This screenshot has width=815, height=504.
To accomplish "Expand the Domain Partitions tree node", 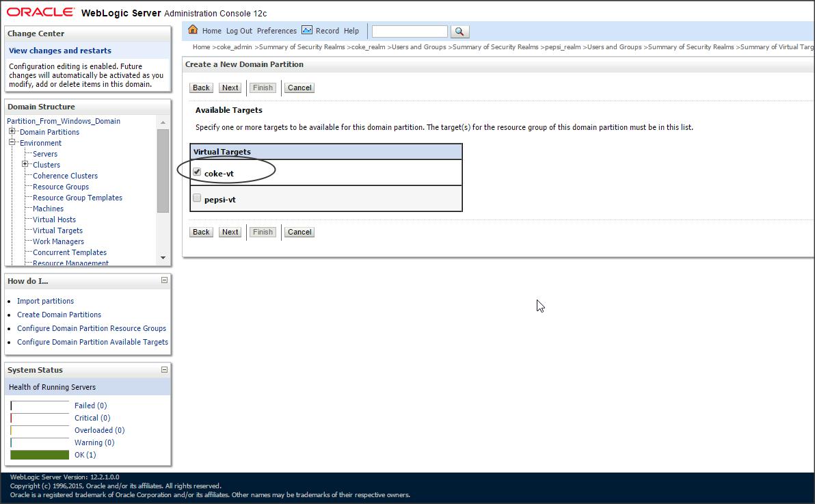I will tap(12, 131).
